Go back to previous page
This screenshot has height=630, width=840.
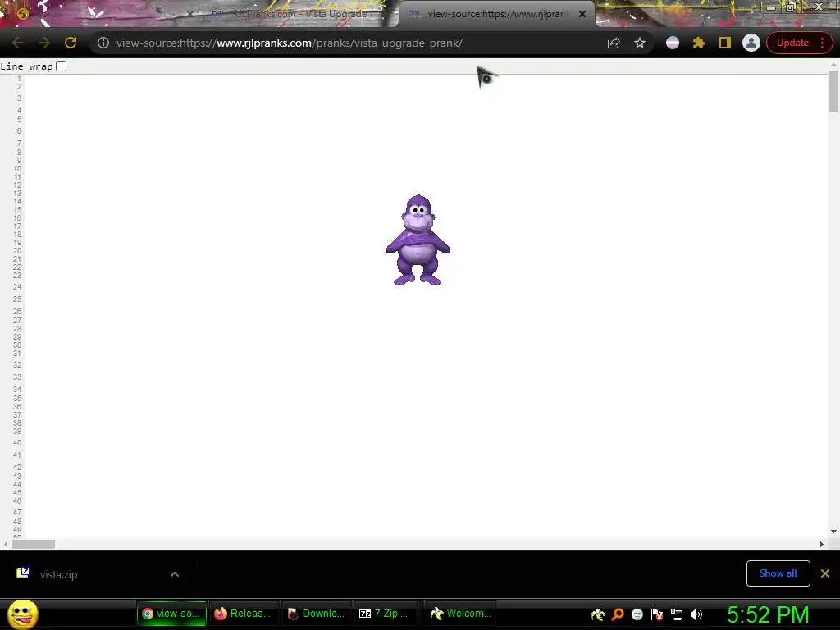(18, 43)
